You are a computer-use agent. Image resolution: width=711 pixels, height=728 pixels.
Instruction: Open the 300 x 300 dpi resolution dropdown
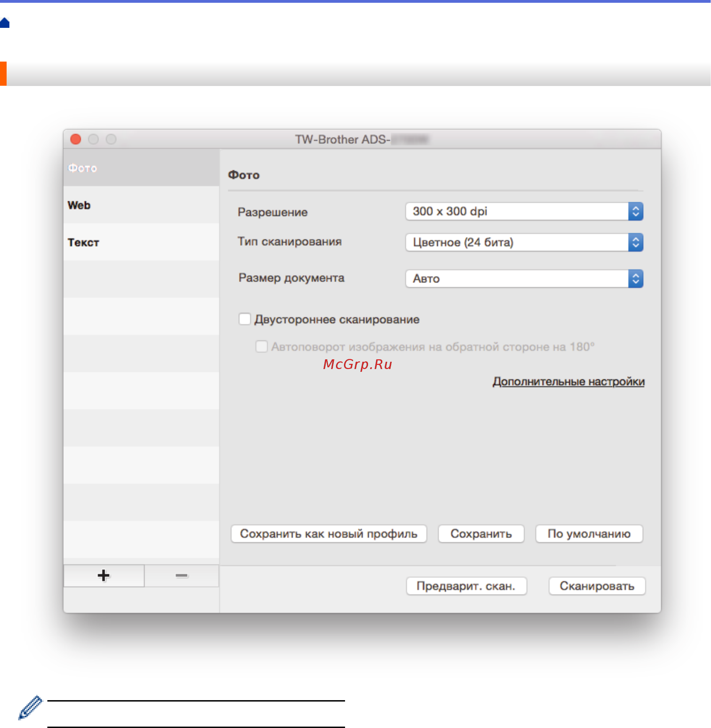[517, 212]
